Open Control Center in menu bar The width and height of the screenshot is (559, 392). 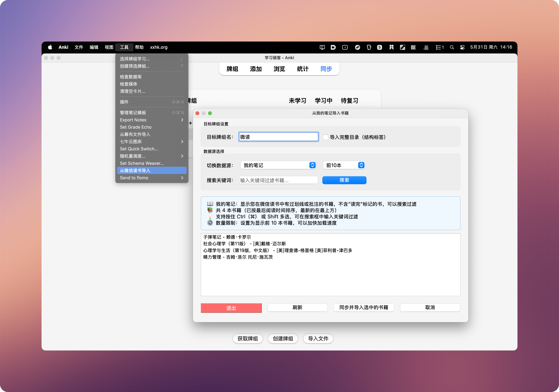(x=462, y=47)
